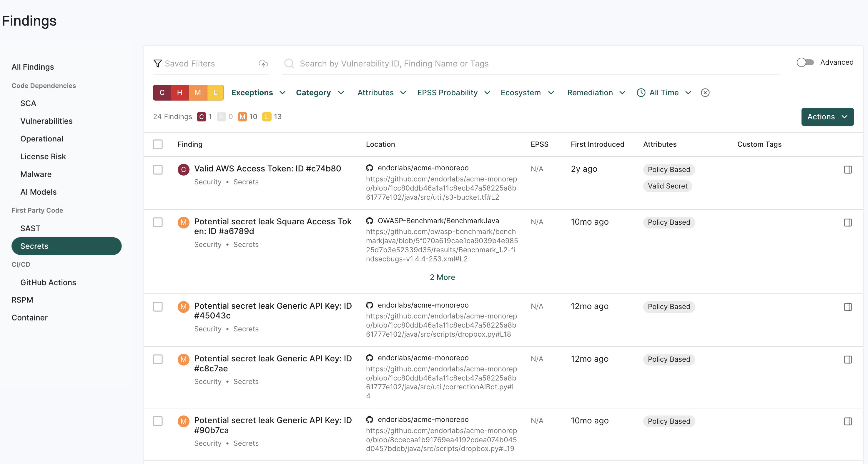Filter by Critical severity red C swatch
Screen dimensions: 868x464
162,93
